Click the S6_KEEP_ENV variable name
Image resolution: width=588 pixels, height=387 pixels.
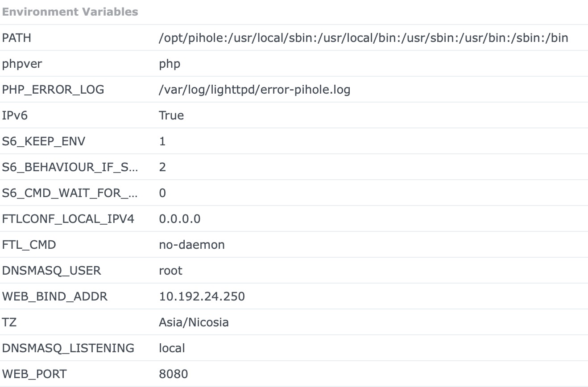(43, 141)
